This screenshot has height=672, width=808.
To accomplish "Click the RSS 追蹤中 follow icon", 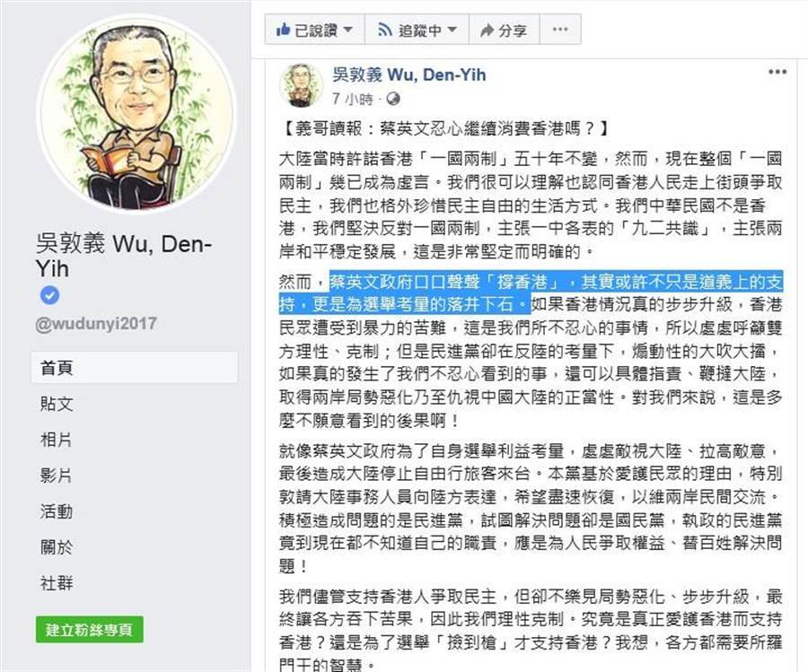I will [384, 30].
